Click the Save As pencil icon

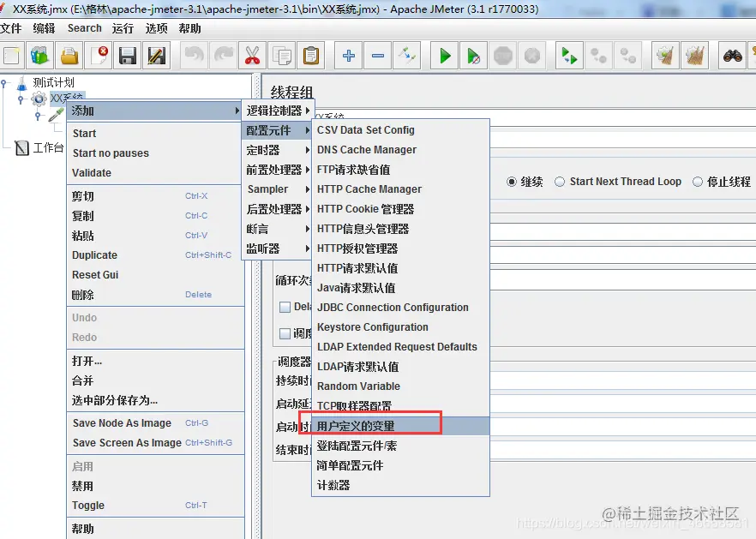tap(157, 56)
